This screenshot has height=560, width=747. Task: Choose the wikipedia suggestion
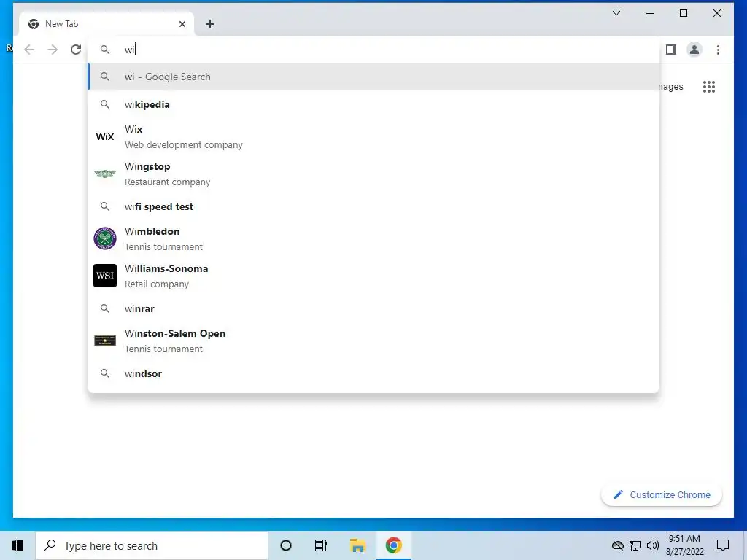(x=373, y=104)
